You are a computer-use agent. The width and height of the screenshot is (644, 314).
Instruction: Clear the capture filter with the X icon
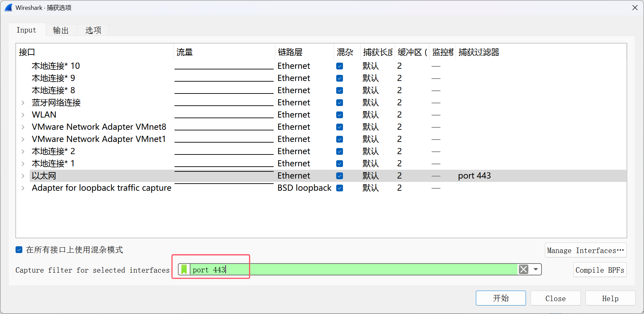pyautogui.click(x=524, y=270)
